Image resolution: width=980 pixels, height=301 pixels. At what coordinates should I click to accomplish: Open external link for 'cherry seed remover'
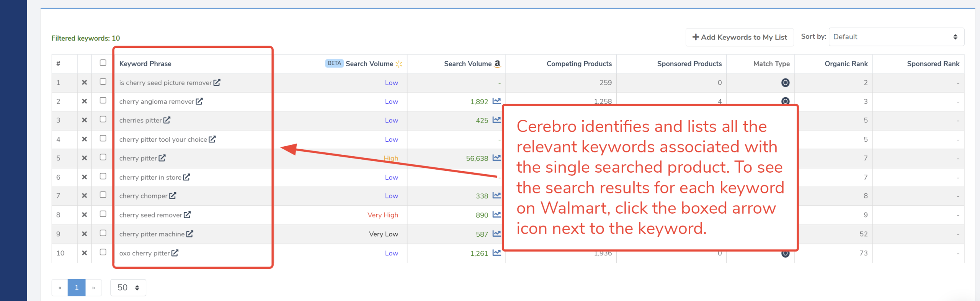pyautogui.click(x=187, y=215)
